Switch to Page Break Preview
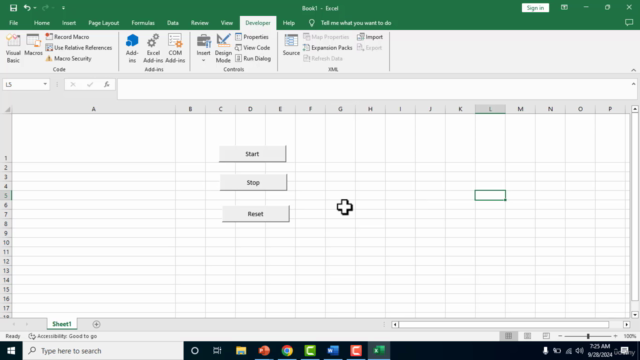Image resolution: width=640 pixels, height=360 pixels. pyautogui.click(x=546, y=336)
